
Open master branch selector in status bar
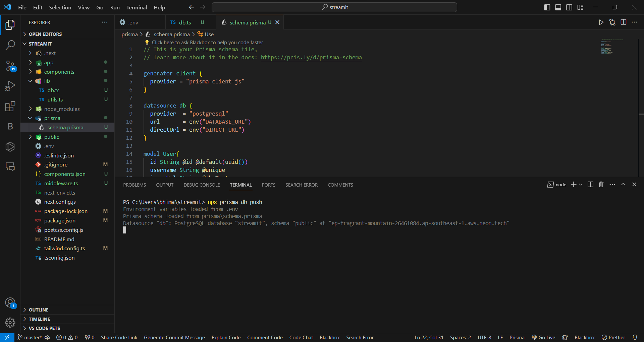tap(30, 338)
